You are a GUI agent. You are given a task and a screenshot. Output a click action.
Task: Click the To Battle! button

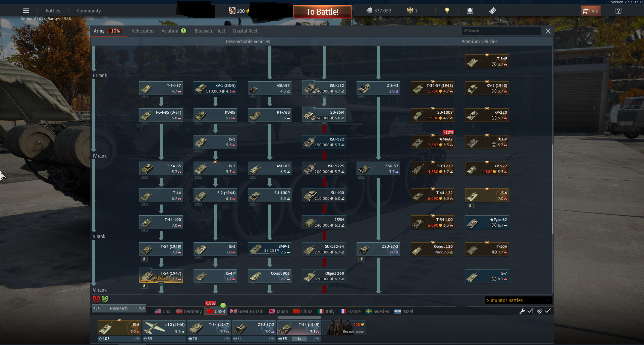(322, 12)
